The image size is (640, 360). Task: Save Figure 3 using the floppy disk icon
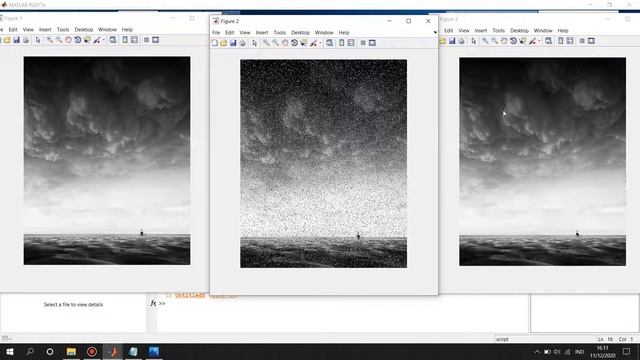(x=452, y=41)
